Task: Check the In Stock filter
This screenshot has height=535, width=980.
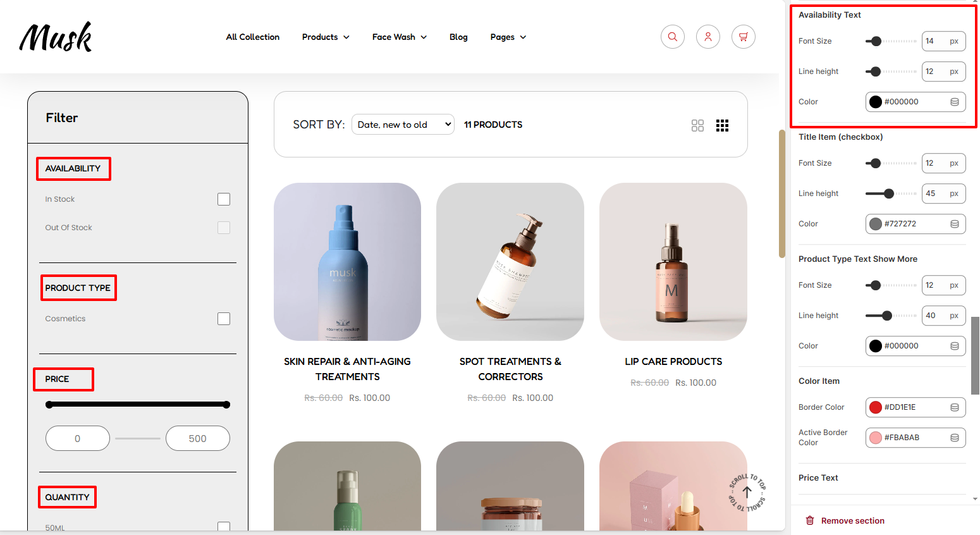Action: [224, 199]
